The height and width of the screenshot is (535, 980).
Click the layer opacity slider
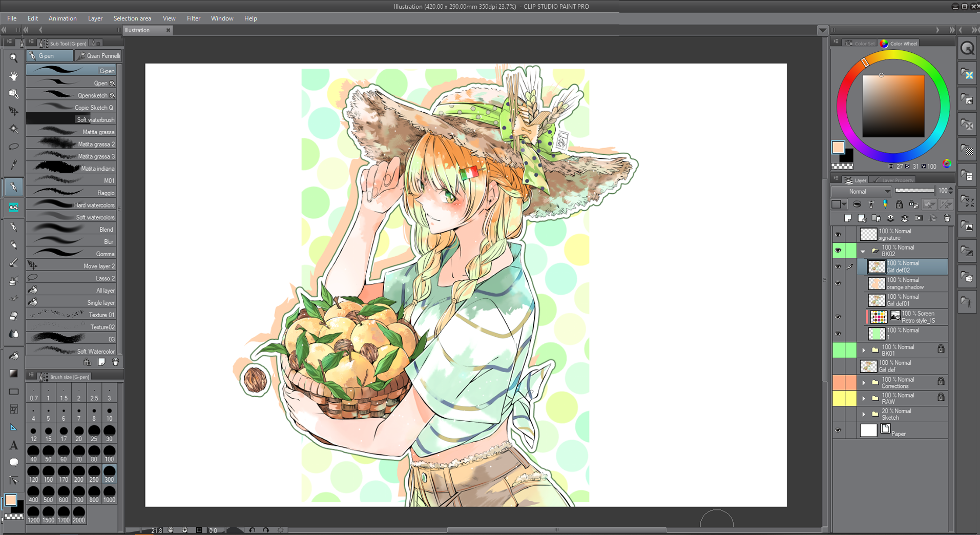914,191
